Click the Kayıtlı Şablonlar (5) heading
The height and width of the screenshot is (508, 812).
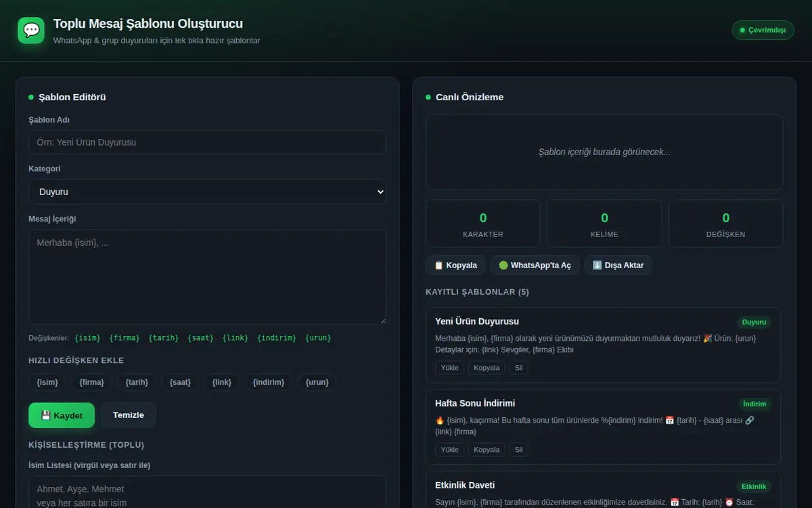pos(477,292)
